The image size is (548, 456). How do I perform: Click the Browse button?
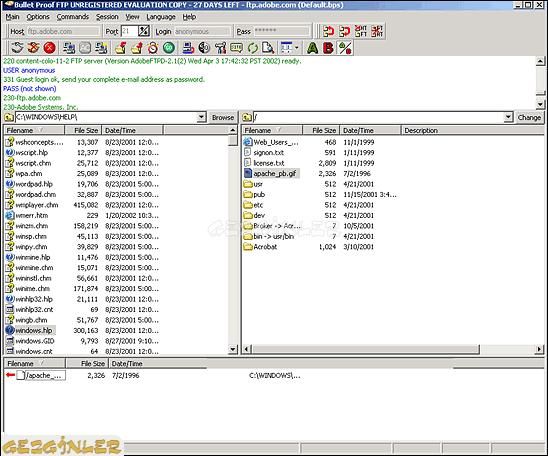pos(223,117)
